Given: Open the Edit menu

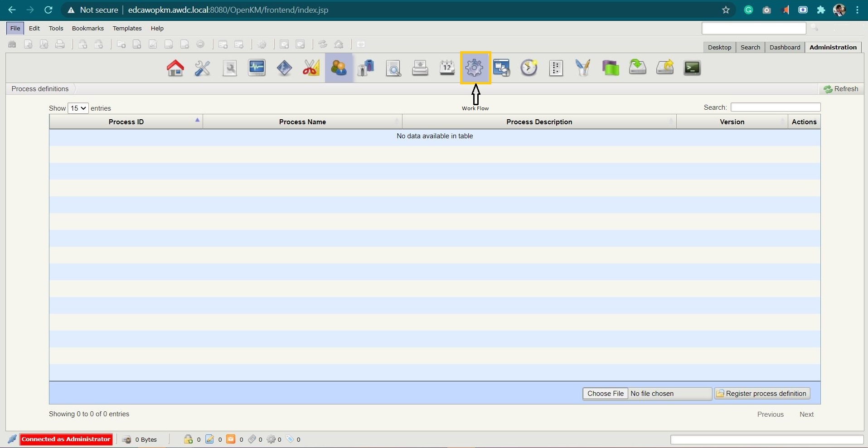Looking at the screenshot, I should pos(34,28).
